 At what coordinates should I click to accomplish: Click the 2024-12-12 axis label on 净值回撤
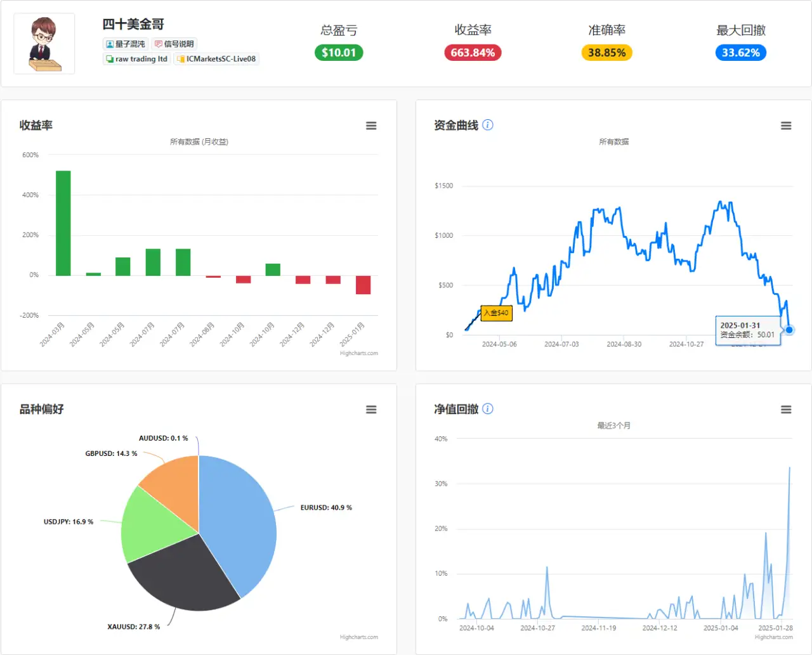[660, 628]
